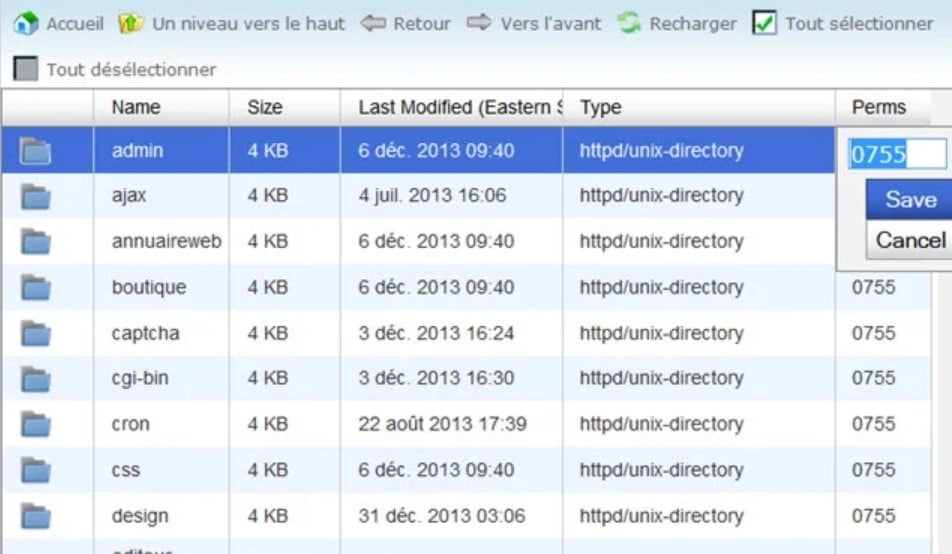Click 0755 perms of cgi-bin row
The width and height of the screenshot is (952, 554).
pyautogui.click(x=874, y=378)
